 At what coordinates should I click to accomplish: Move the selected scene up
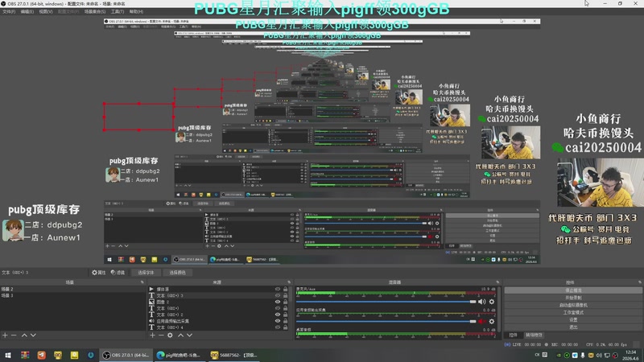pyautogui.click(x=24, y=335)
